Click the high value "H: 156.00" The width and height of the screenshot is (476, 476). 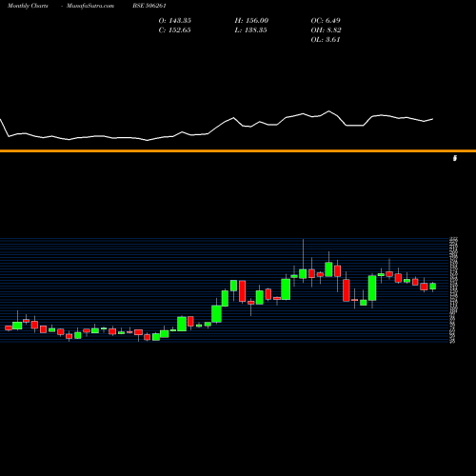(251, 21)
